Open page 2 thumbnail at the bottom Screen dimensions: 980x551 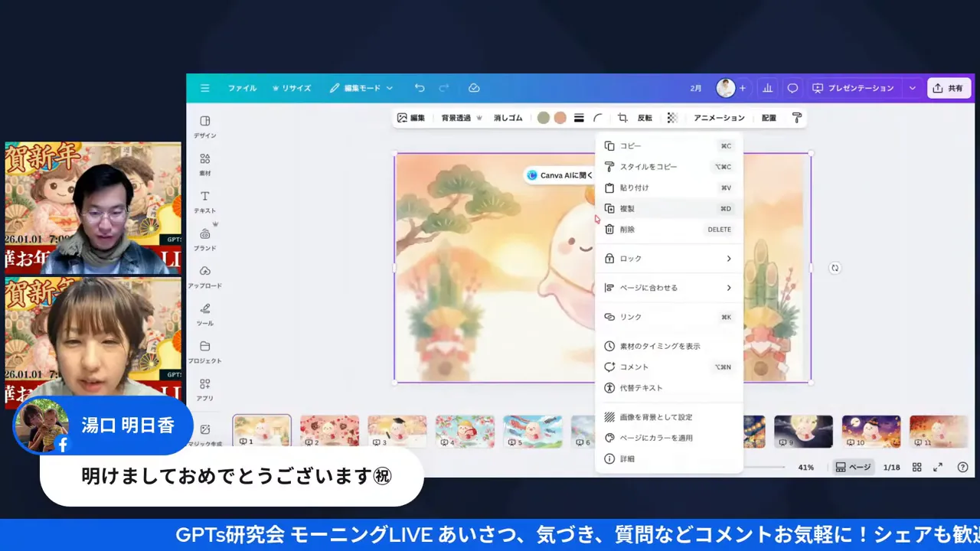pyautogui.click(x=329, y=431)
